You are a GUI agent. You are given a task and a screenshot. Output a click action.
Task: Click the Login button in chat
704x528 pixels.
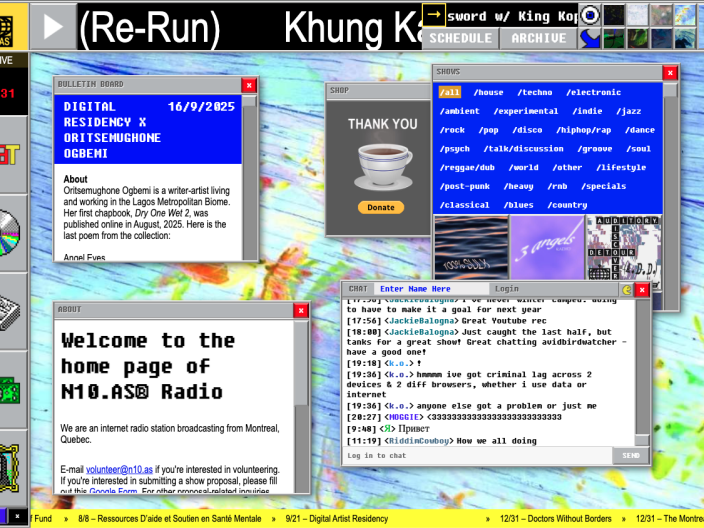[x=507, y=289]
